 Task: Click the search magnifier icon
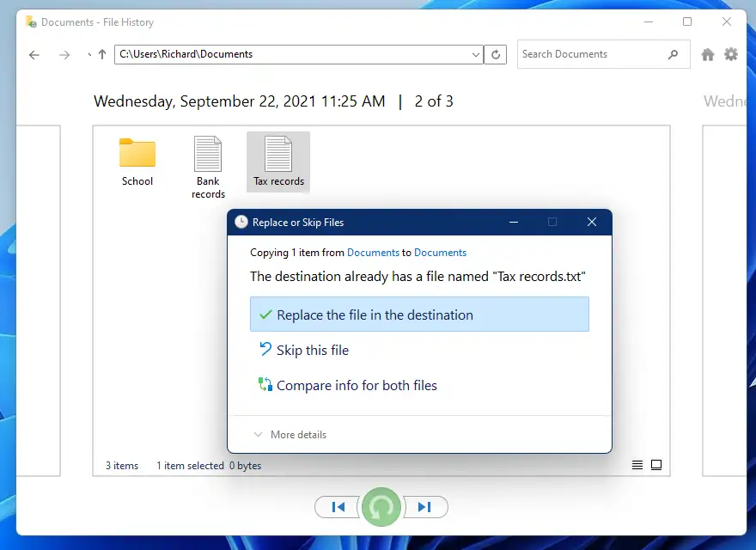(x=673, y=54)
